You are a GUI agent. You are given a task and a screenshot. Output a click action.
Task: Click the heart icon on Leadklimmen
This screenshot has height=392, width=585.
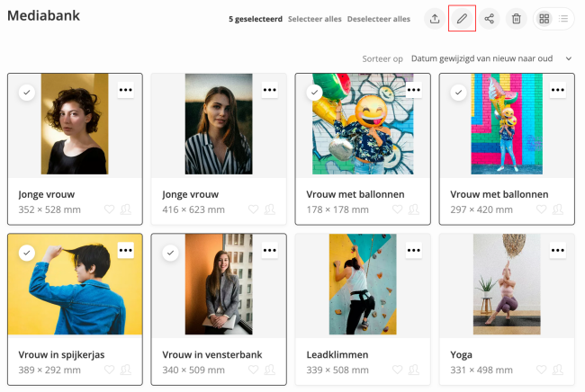click(398, 370)
